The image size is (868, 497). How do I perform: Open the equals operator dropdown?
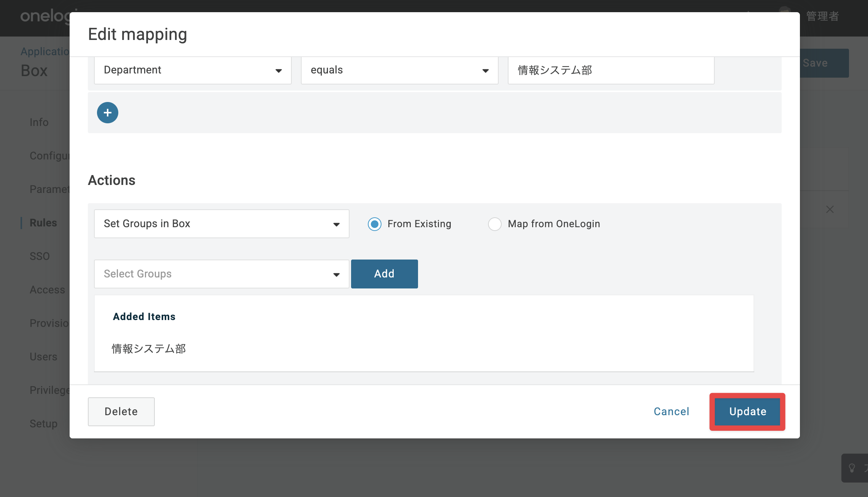pos(400,70)
